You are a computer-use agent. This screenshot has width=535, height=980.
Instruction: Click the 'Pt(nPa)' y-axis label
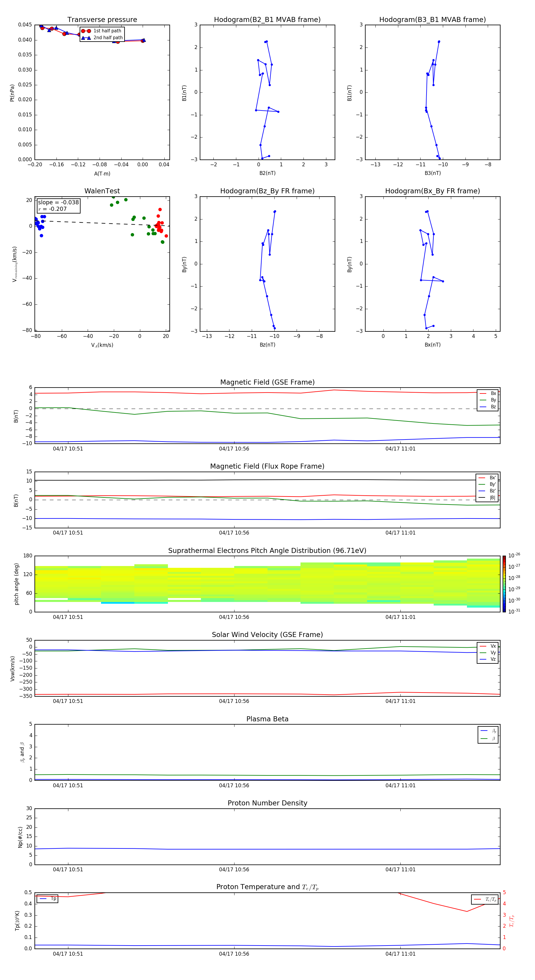click(x=12, y=93)
